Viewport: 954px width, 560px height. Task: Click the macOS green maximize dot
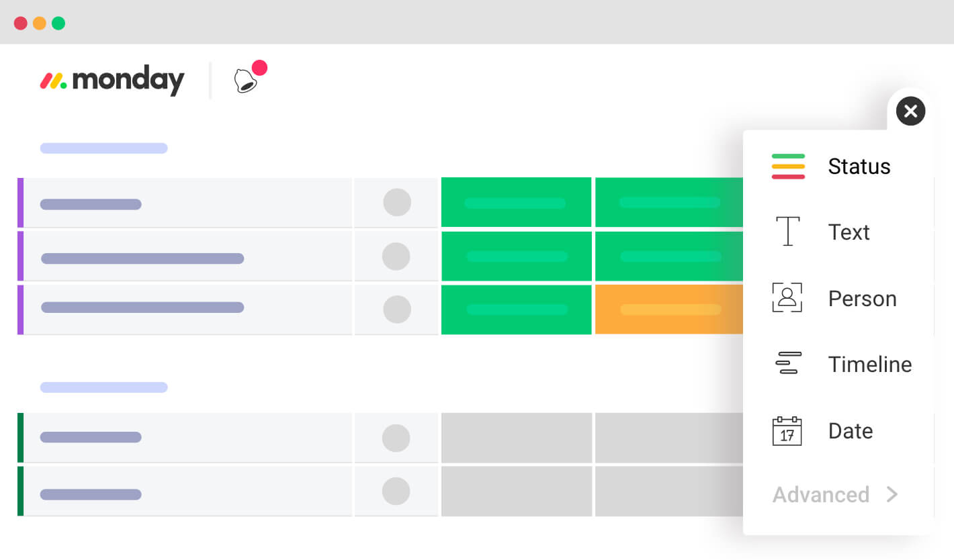[x=58, y=23]
